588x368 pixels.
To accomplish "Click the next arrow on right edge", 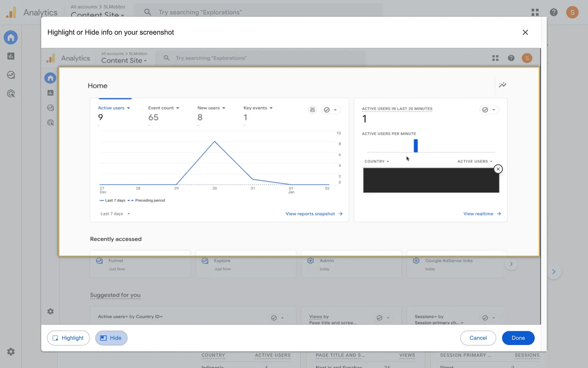I will [554, 271].
